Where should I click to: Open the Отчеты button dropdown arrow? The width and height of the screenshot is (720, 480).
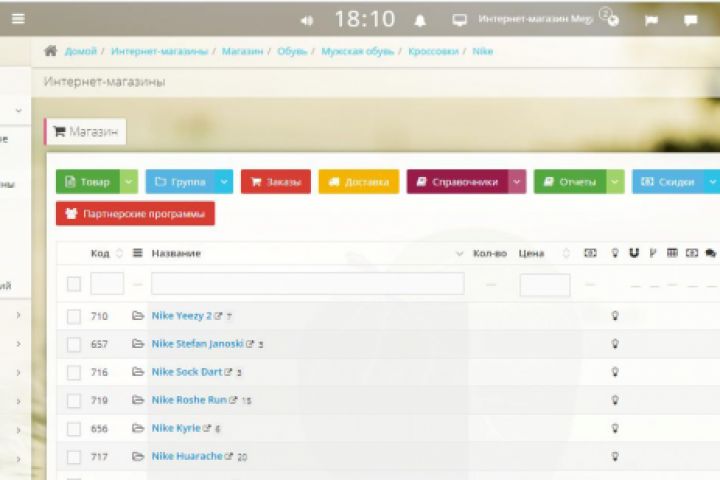pos(615,182)
